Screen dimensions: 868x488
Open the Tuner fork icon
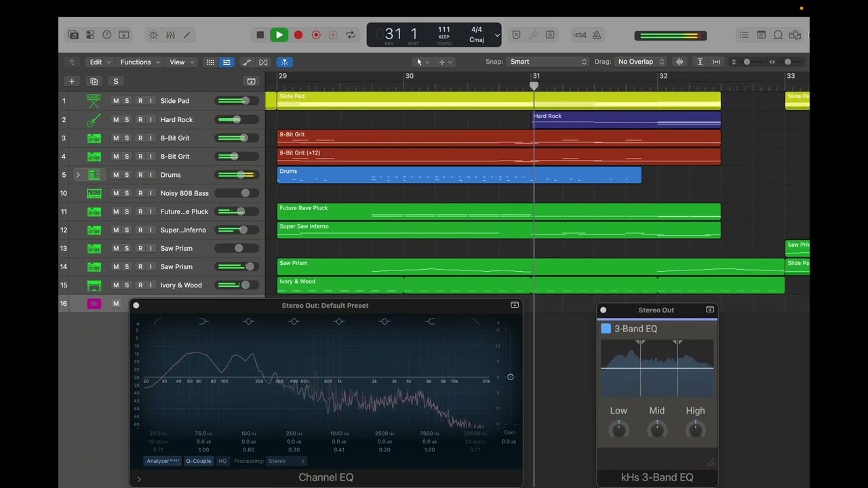pos(533,35)
